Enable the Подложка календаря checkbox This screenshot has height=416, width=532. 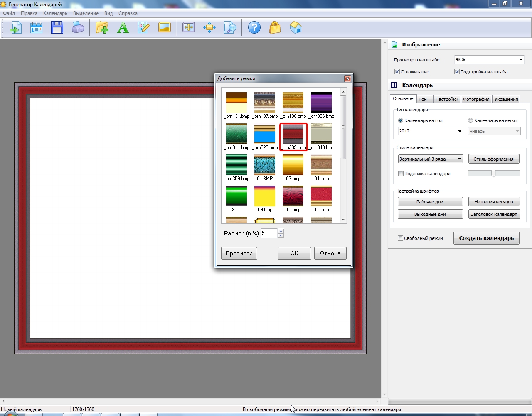(401, 174)
